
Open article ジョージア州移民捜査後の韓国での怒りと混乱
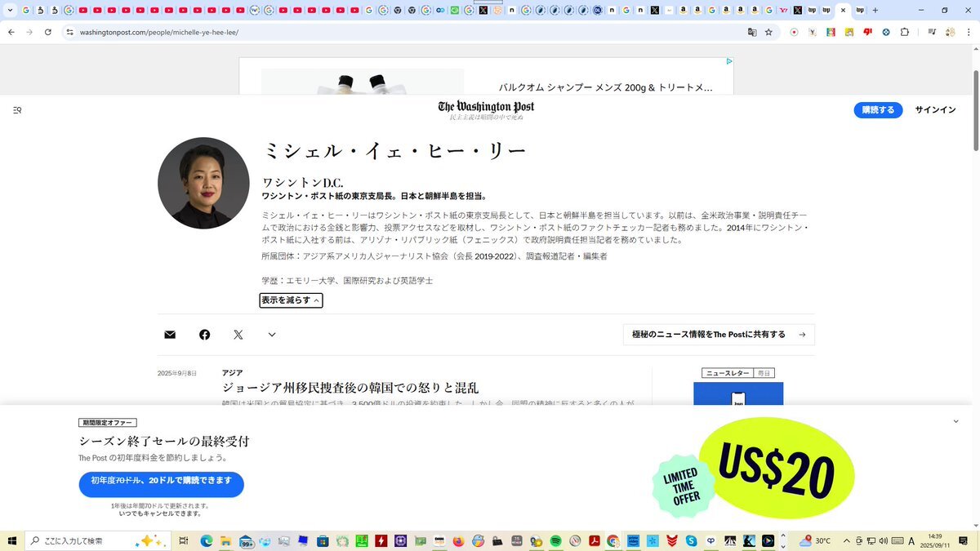350,388
